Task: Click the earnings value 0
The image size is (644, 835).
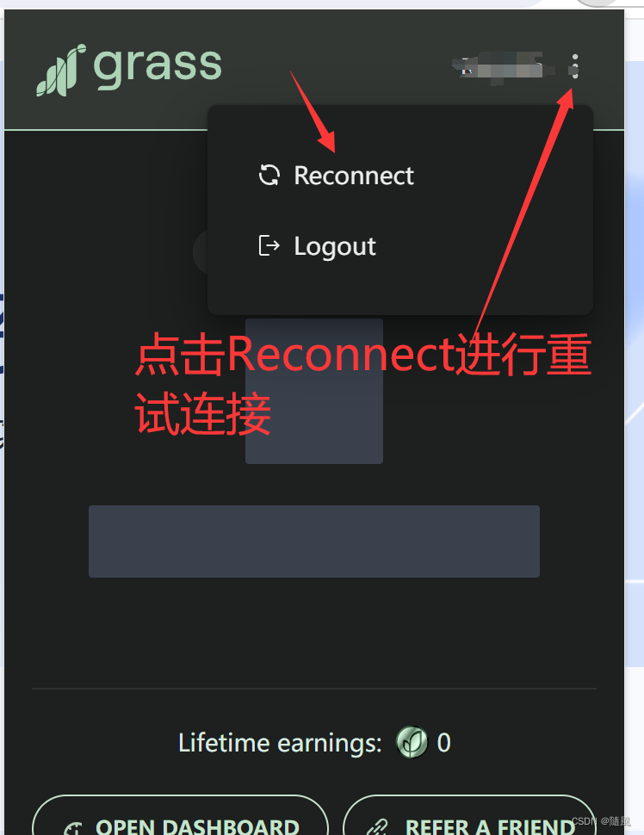Action: click(443, 742)
